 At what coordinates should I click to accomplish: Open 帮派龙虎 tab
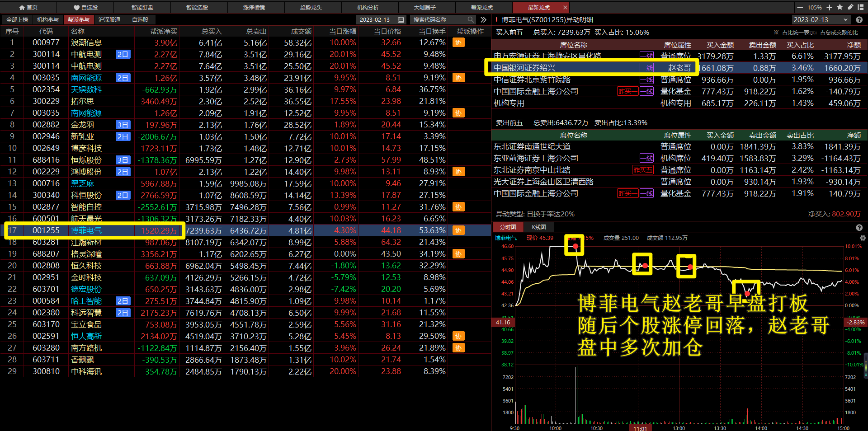482,8
